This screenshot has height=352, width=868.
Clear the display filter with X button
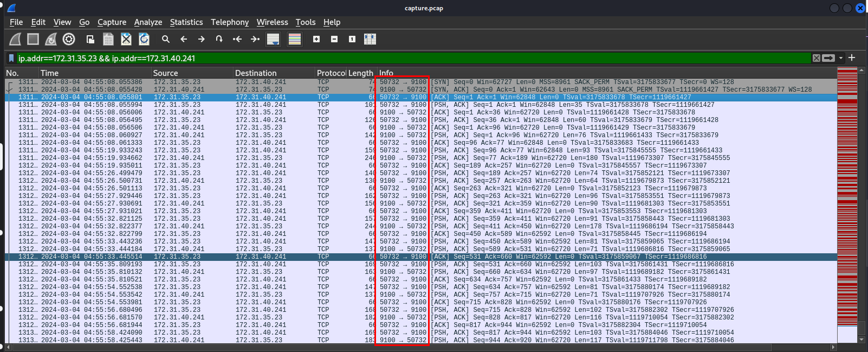(816, 58)
